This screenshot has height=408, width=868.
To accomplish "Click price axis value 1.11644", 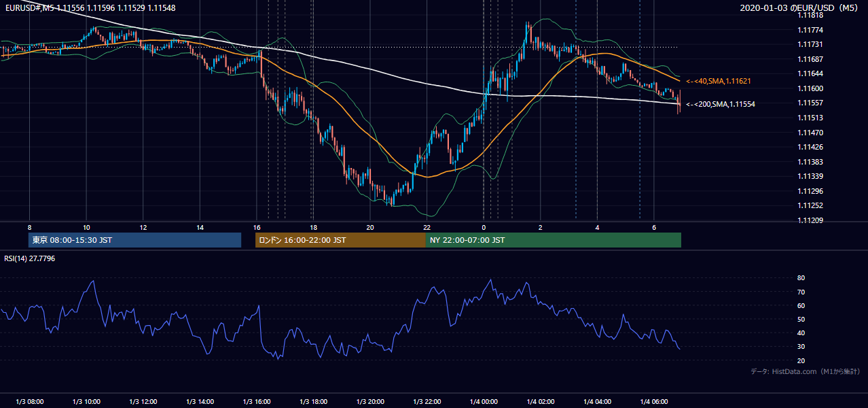I will point(810,73).
